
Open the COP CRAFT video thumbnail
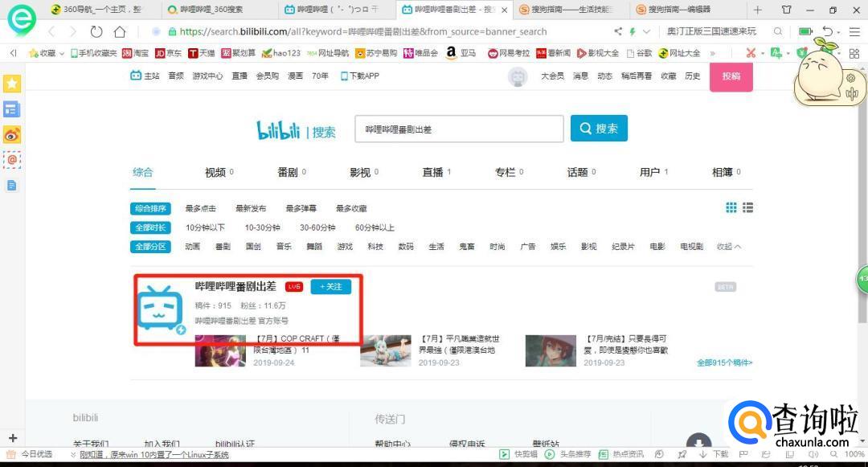pos(220,350)
